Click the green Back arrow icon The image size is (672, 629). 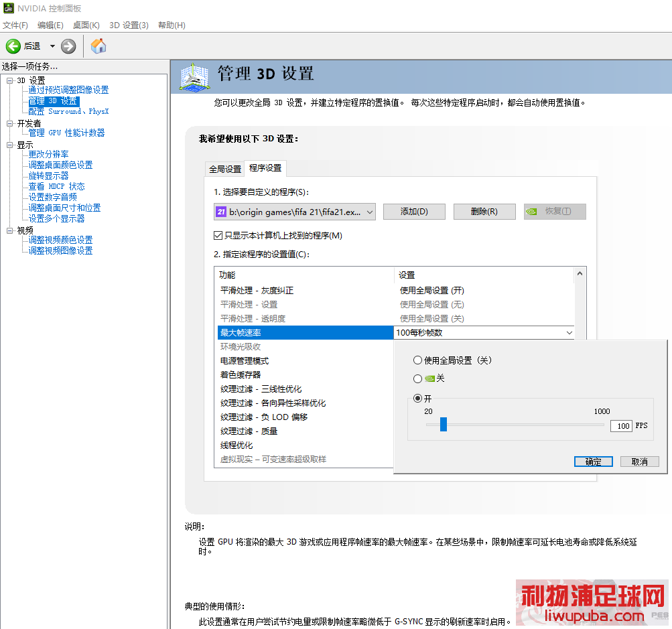pyautogui.click(x=13, y=46)
